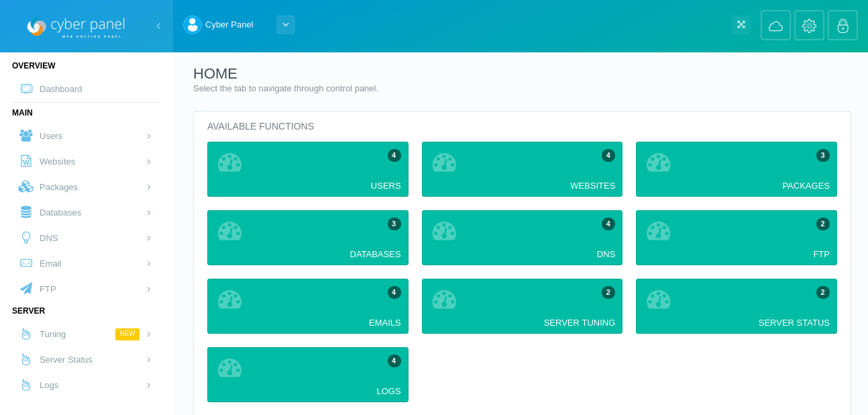Expand the Tuning submenu chevron
The width and height of the screenshot is (868, 415).
(x=149, y=334)
